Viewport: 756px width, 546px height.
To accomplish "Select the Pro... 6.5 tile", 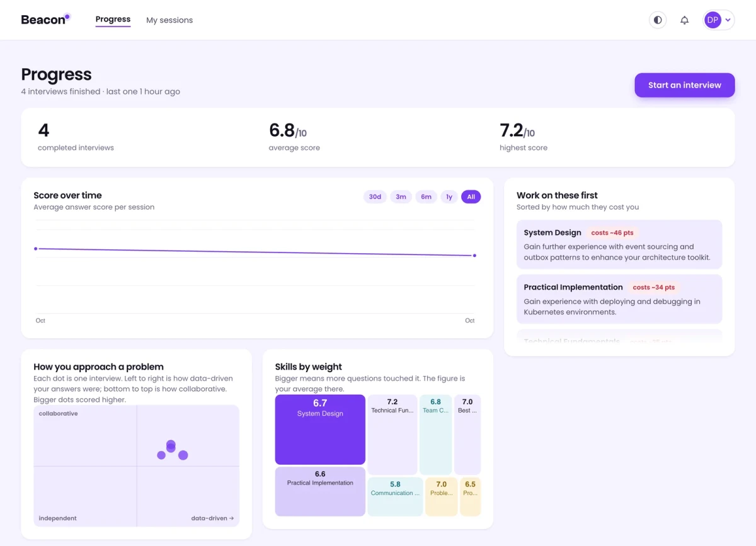I will (x=471, y=496).
